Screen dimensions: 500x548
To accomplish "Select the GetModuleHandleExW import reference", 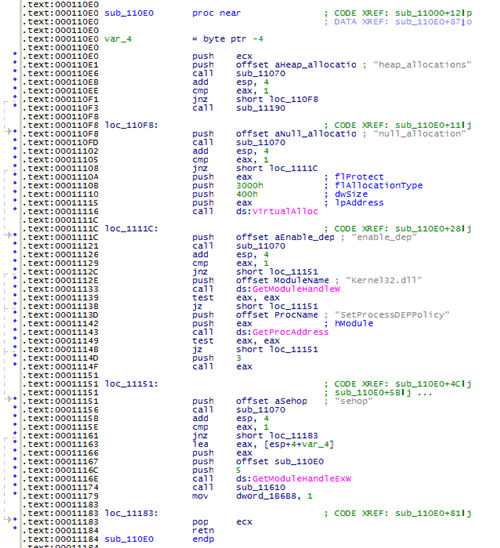I will click(x=302, y=479).
